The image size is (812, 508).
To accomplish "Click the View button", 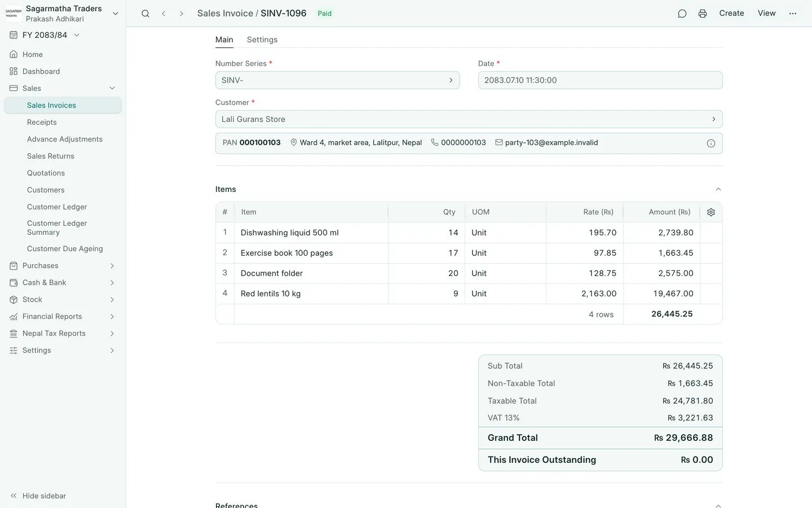I will [x=766, y=13].
